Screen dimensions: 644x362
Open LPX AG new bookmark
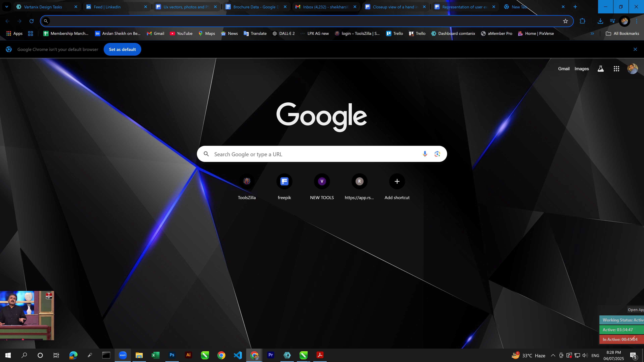(x=314, y=34)
